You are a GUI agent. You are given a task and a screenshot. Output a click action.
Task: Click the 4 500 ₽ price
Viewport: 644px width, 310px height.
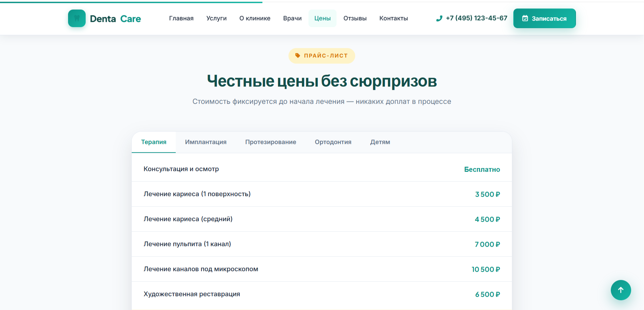point(488,219)
